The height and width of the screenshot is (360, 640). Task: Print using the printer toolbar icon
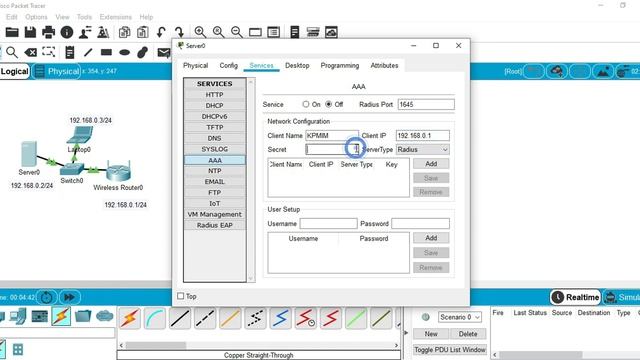pos(49,32)
